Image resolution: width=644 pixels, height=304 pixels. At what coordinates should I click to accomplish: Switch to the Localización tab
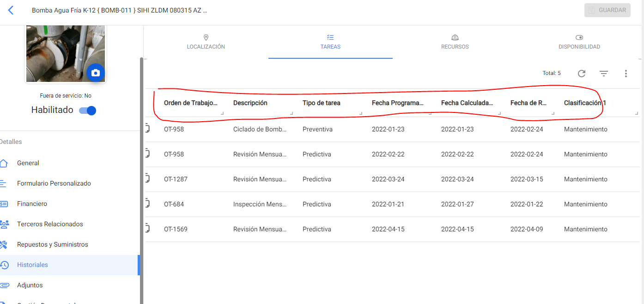206,42
